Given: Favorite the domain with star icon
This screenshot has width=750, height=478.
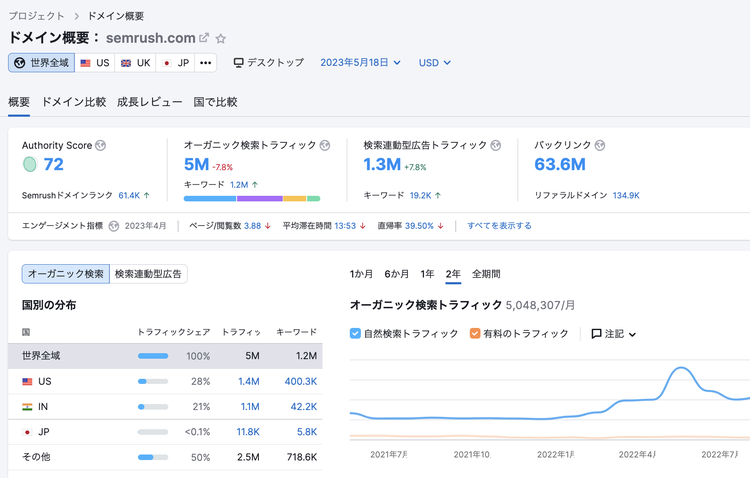Looking at the screenshot, I should point(221,38).
